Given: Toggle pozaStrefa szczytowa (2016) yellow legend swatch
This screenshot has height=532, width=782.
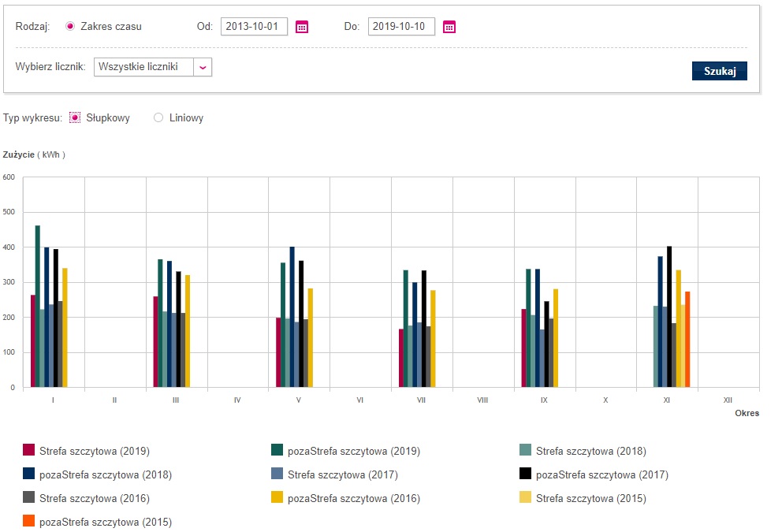Looking at the screenshot, I should coord(277,498).
